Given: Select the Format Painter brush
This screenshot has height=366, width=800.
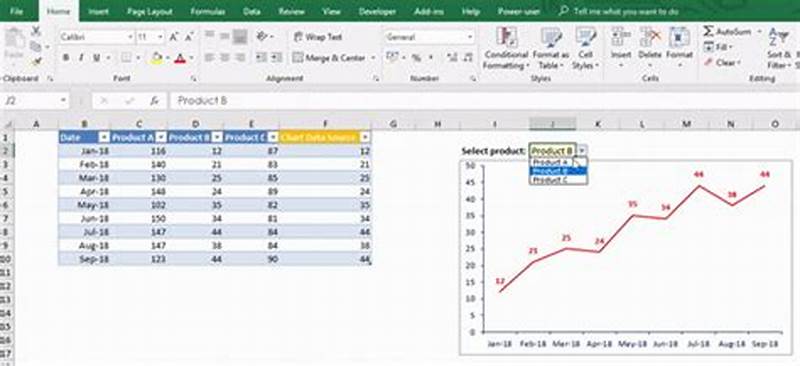Looking at the screenshot, I should pos(36,62).
